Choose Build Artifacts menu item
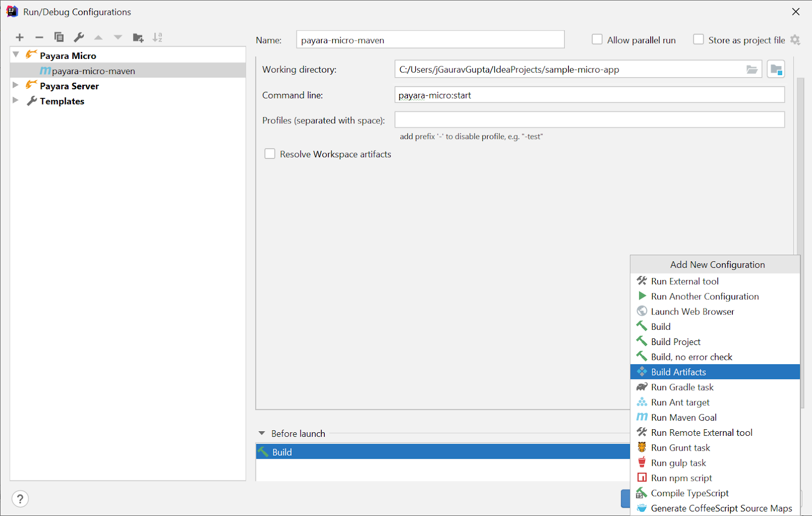The width and height of the screenshot is (812, 516). coord(715,372)
